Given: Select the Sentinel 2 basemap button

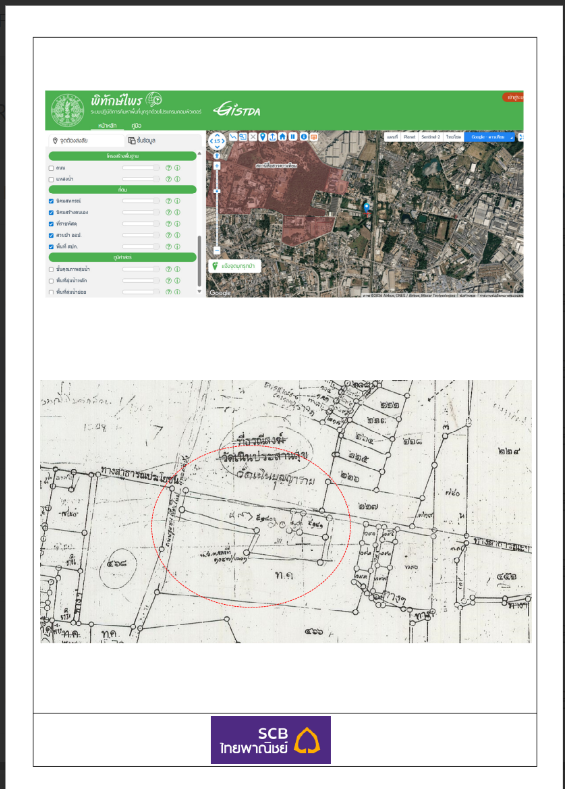Looking at the screenshot, I should [431, 137].
